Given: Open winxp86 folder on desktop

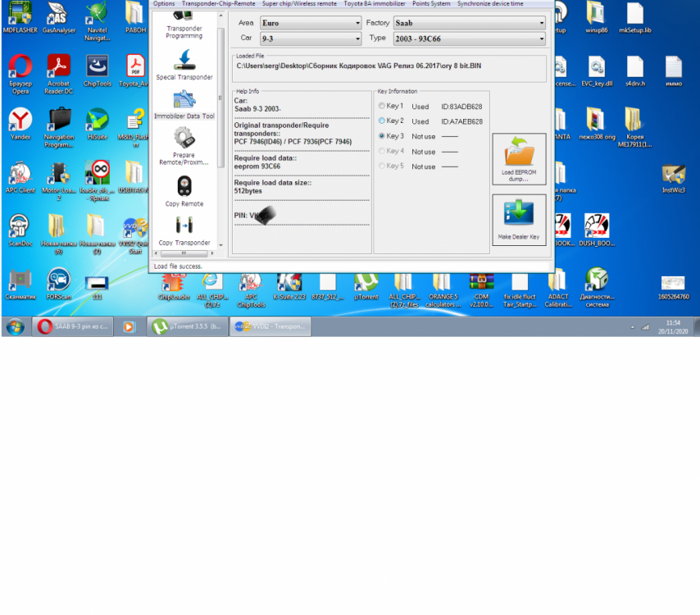Looking at the screenshot, I should (x=597, y=18).
